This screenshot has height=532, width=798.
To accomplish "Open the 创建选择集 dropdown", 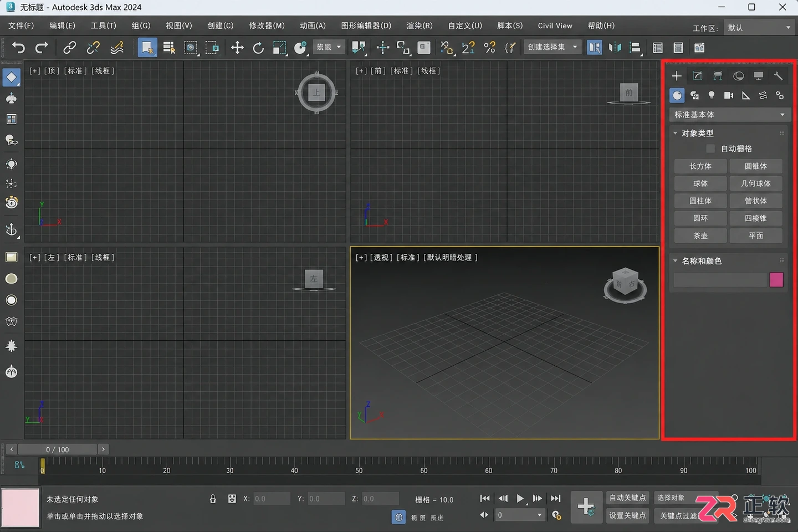I will pyautogui.click(x=553, y=47).
